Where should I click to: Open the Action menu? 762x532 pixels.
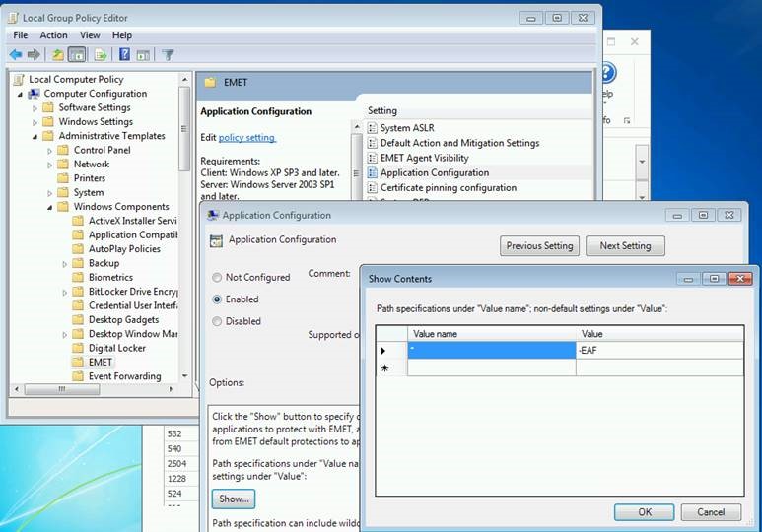point(53,35)
